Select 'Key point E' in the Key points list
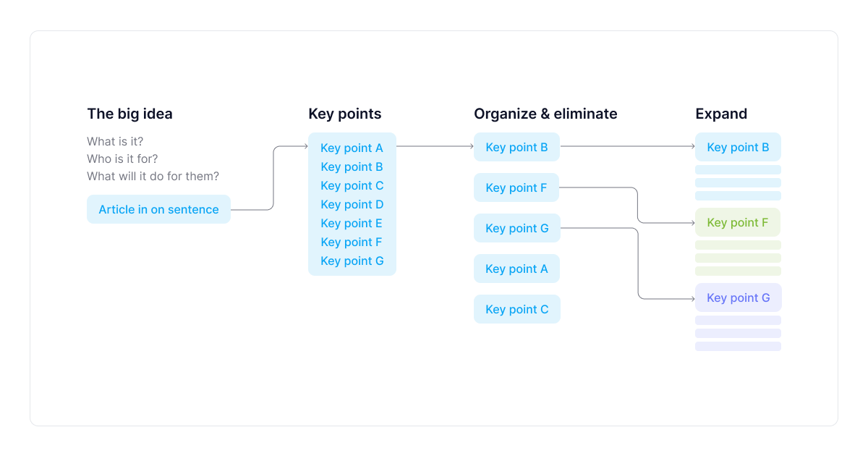This screenshot has height=456, width=868. (352, 224)
